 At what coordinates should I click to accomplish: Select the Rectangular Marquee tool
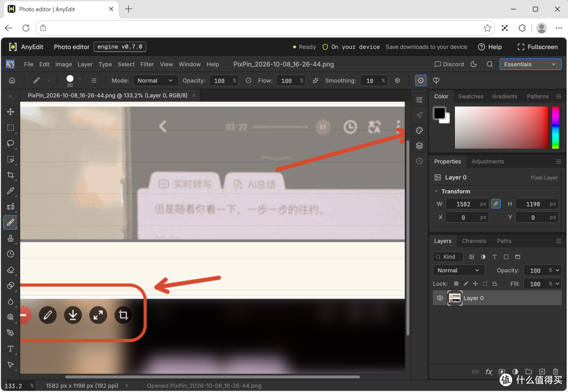pyautogui.click(x=11, y=127)
